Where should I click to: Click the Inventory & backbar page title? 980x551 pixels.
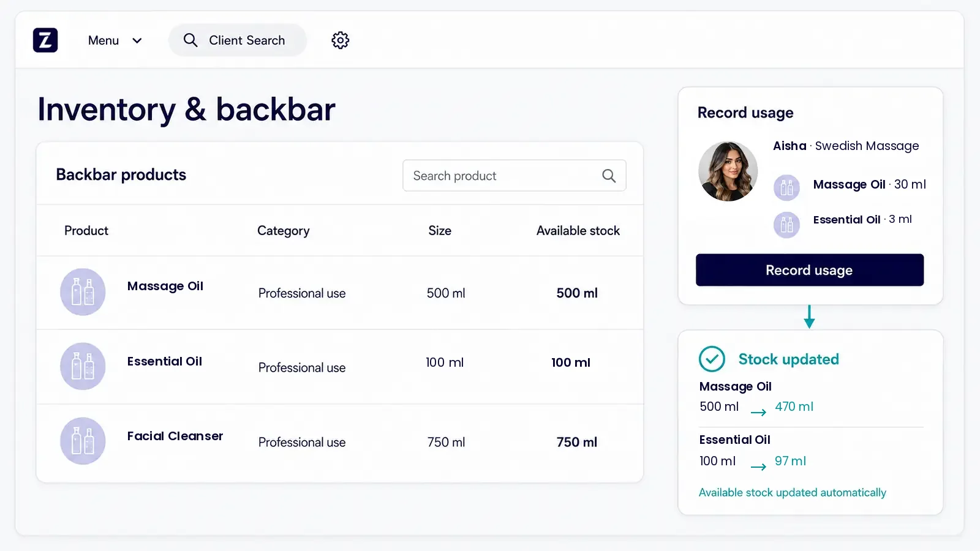point(186,110)
